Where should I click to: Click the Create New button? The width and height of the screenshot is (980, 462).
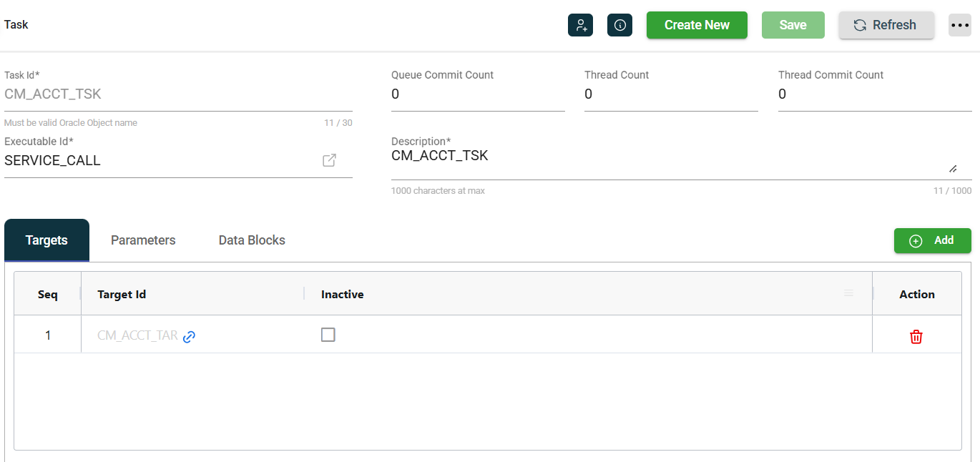[697, 25]
